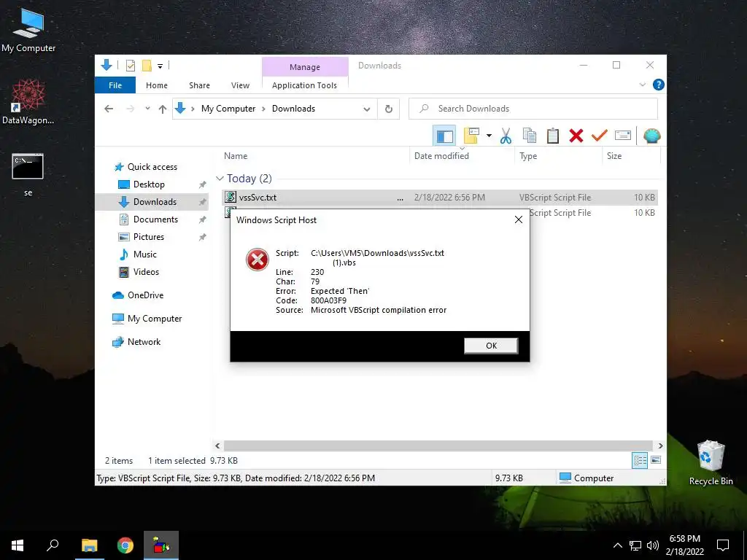Switch to the View ribbon tab
The height and width of the screenshot is (560, 747).
coord(240,85)
